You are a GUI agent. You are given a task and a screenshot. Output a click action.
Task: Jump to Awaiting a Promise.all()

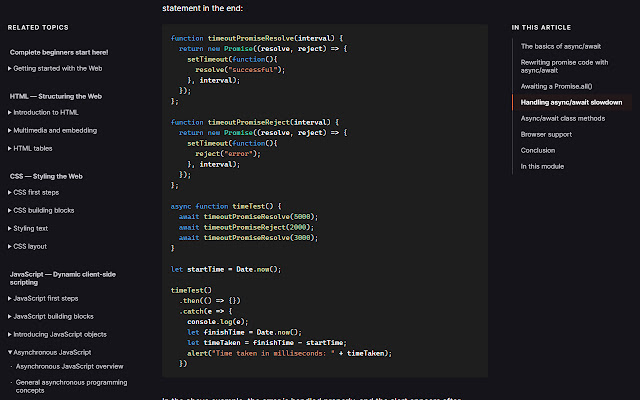[556, 87]
